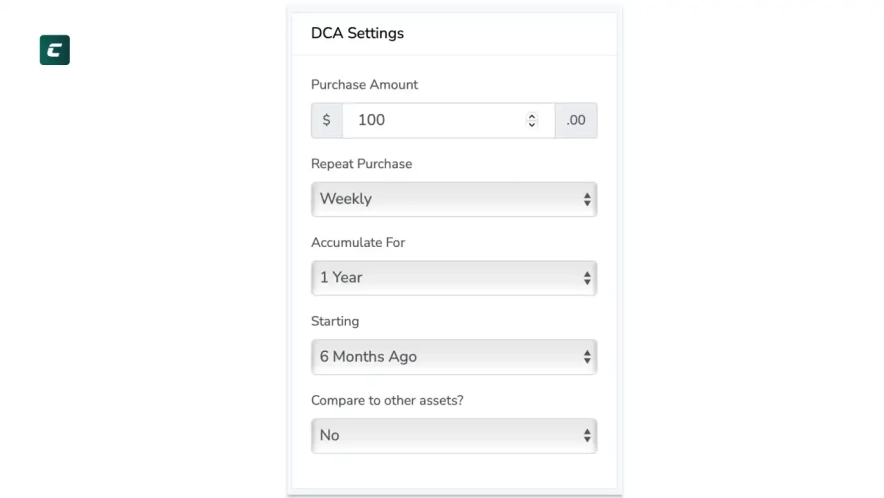
Task: Click the arrow icon on Repeat Purchase select
Action: 587,200
